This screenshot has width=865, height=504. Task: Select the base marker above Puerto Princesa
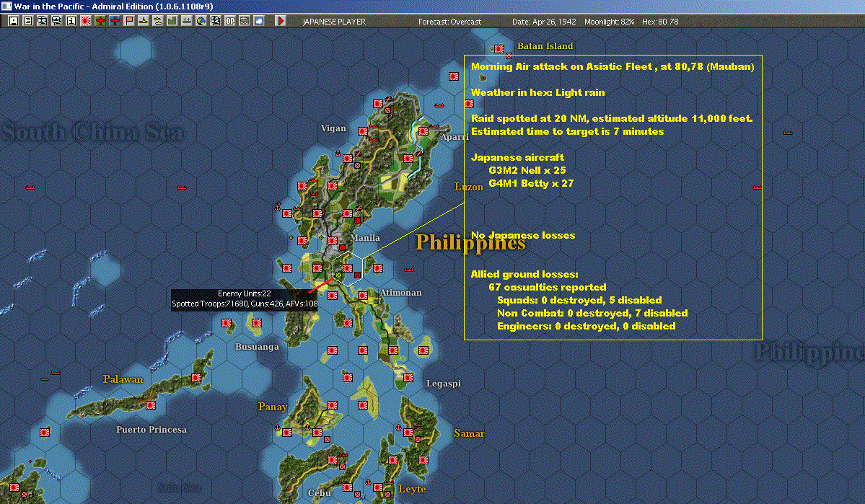pos(151,405)
